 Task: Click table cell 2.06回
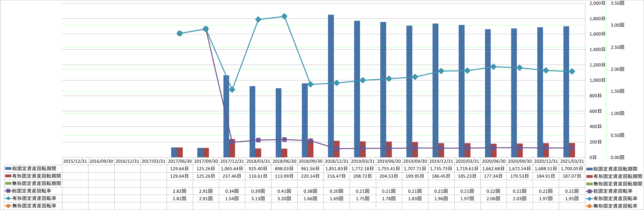point(493,198)
